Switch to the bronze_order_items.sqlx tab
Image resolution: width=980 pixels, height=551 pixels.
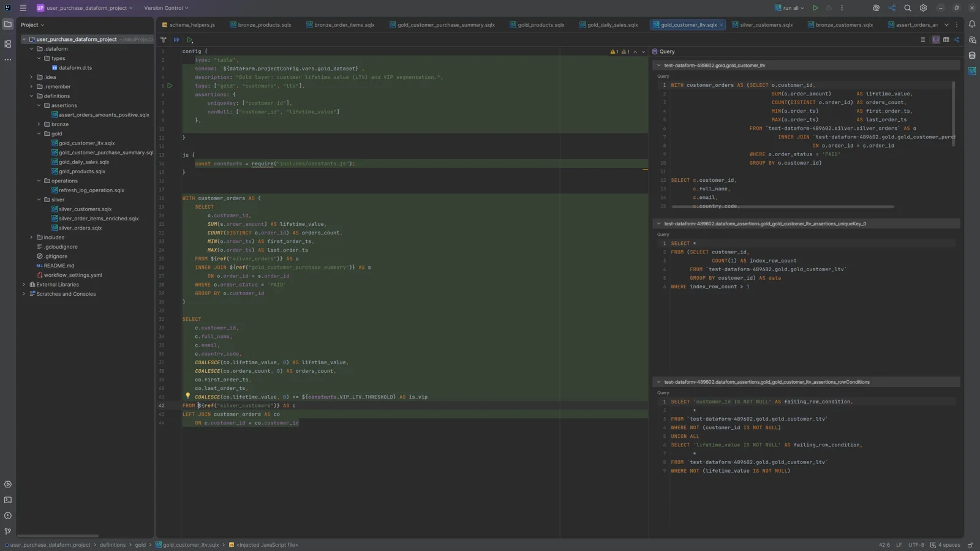[339, 25]
